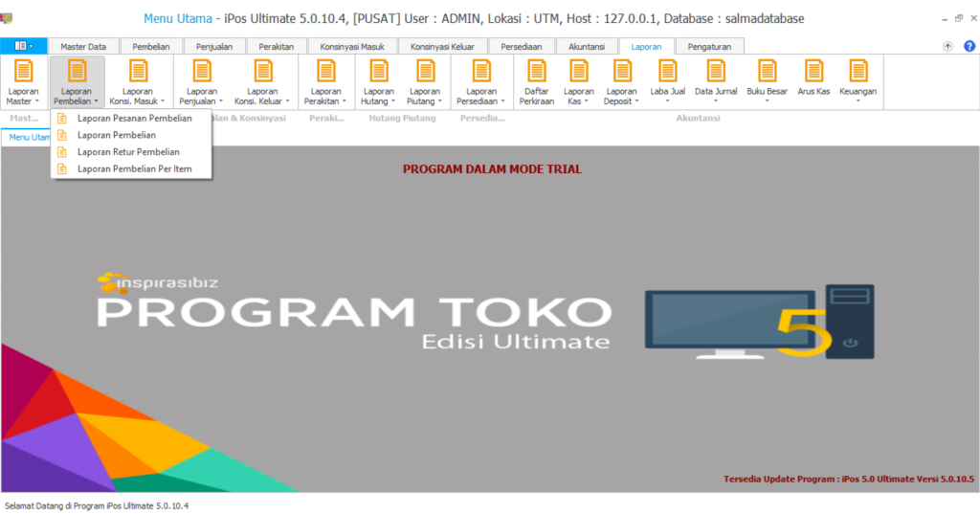Image resolution: width=980 pixels, height=514 pixels.
Task: Click the Tersedia Update Program notice
Action: point(849,479)
